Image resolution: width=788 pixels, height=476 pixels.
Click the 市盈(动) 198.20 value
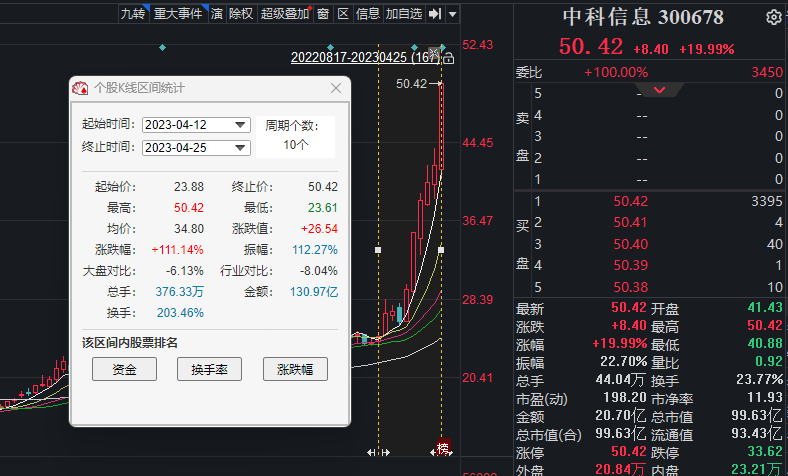pos(625,398)
